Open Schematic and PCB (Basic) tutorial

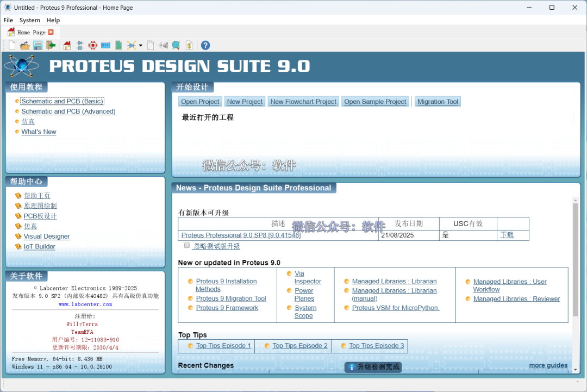(x=62, y=101)
